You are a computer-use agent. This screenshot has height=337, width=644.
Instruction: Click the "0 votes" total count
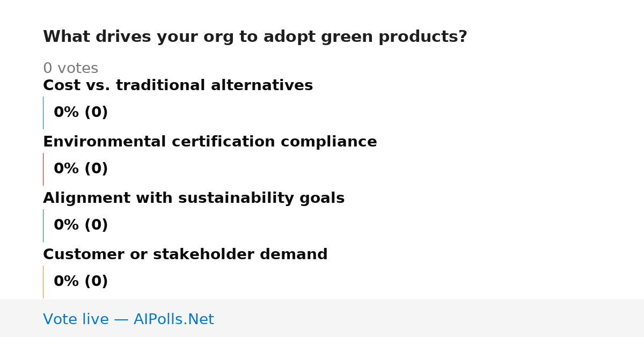coord(70,69)
